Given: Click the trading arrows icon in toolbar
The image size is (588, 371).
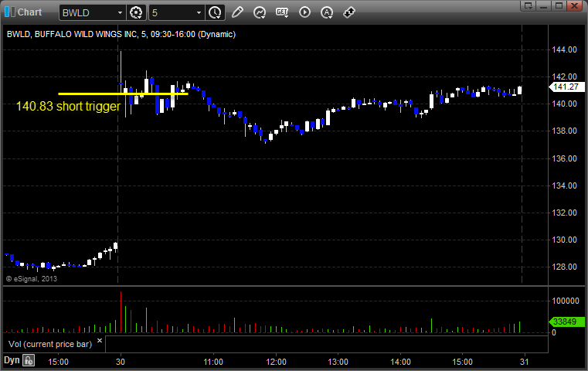Looking at the screenshot, I should (x=349, y=12).
